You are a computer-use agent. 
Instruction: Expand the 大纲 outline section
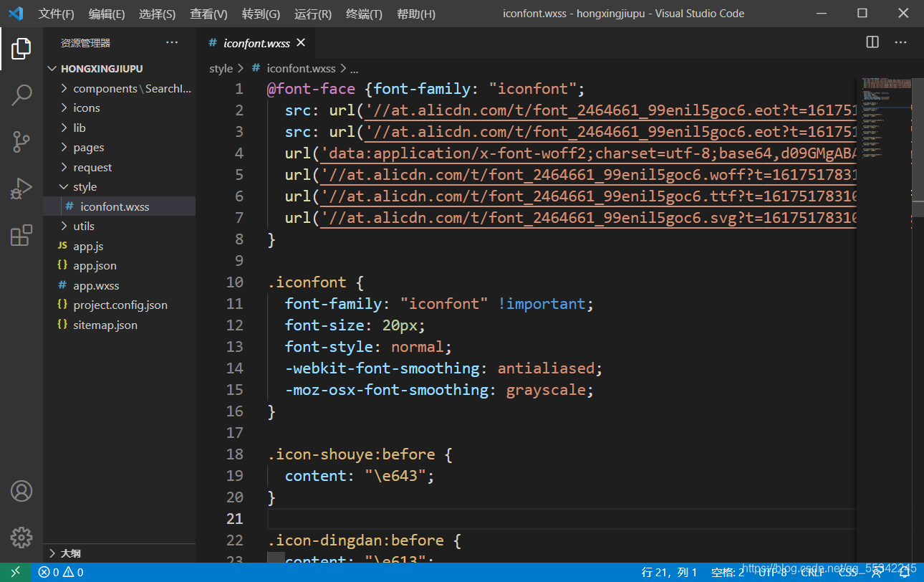(x=119, y=553)
